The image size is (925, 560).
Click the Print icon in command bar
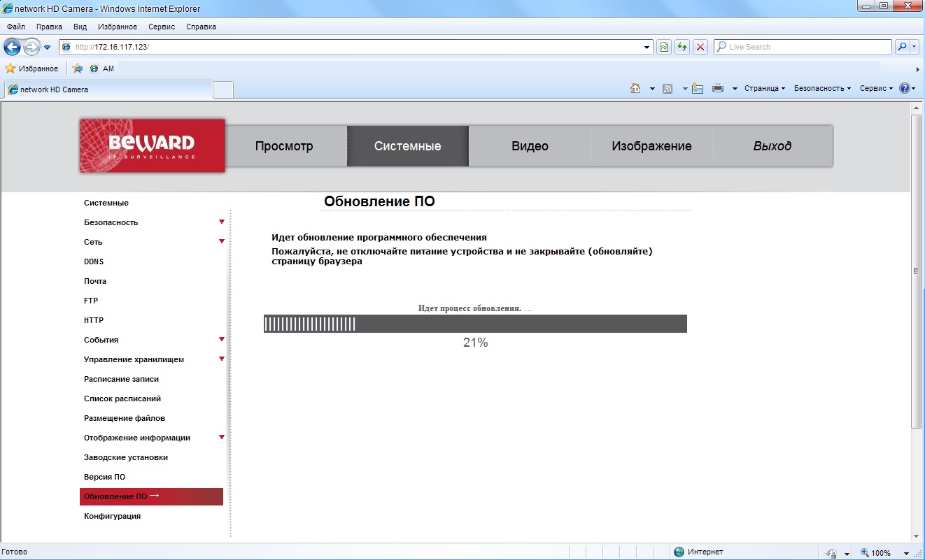[717, 89]
